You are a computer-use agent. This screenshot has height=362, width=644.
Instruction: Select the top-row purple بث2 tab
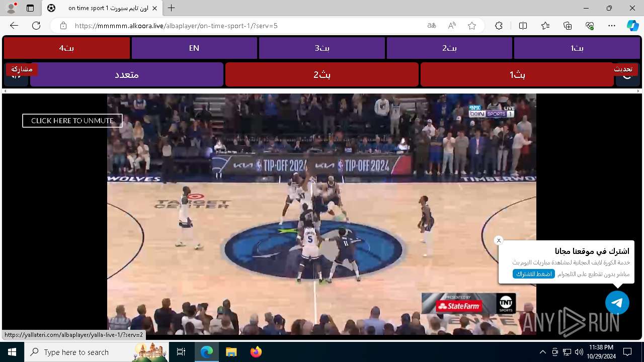449,48
